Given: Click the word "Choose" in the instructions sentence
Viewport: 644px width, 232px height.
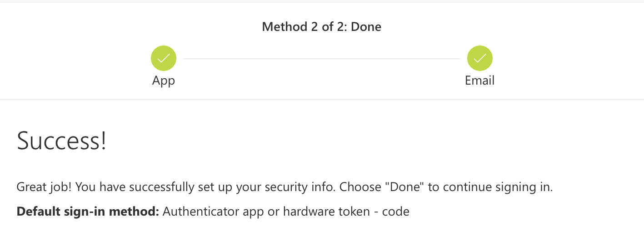Looking at the screenshot, I should pos(360,187).
